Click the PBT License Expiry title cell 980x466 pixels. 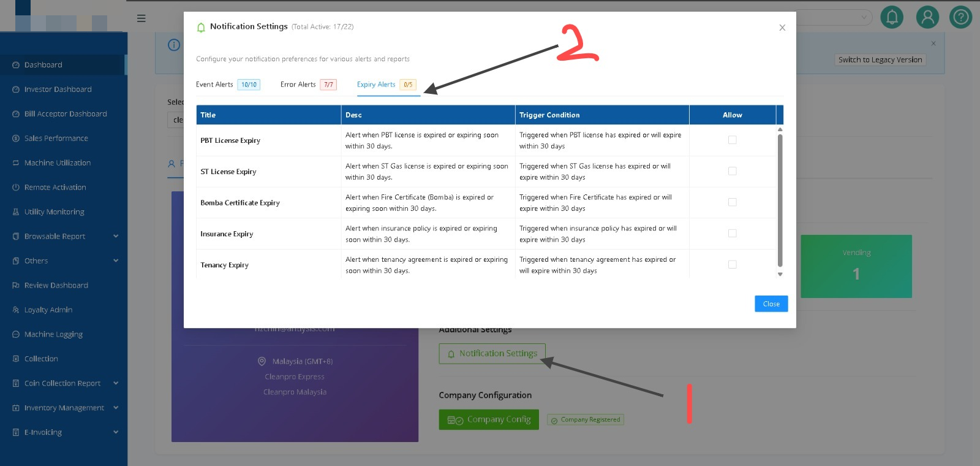268,140
